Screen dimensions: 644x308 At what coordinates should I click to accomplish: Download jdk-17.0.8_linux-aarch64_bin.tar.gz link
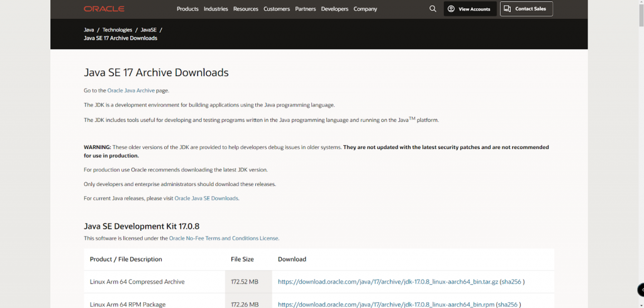[387, 282]
